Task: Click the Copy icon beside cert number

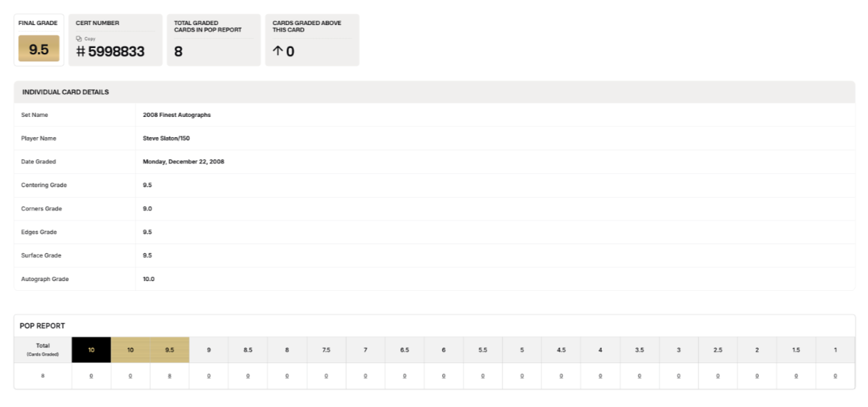Action: pyautogui.click(x=79, y=38)
